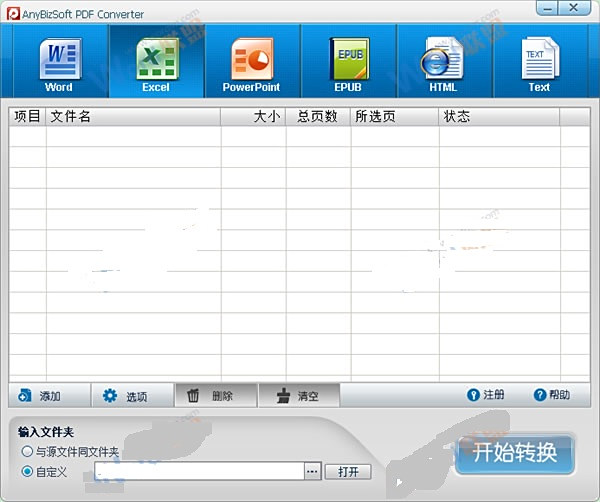
Task: Click the 状态 column header
Action: [x=499, y=116]
